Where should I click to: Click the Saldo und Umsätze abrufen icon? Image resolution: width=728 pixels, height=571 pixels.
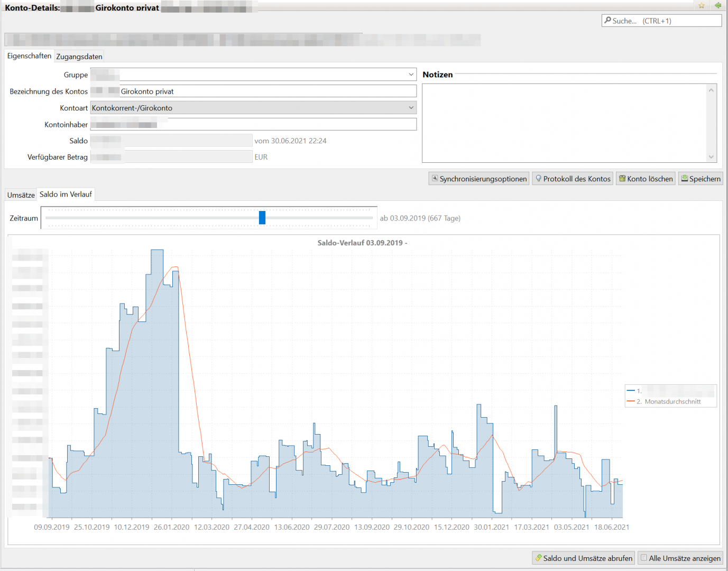(x=538, y=558)
